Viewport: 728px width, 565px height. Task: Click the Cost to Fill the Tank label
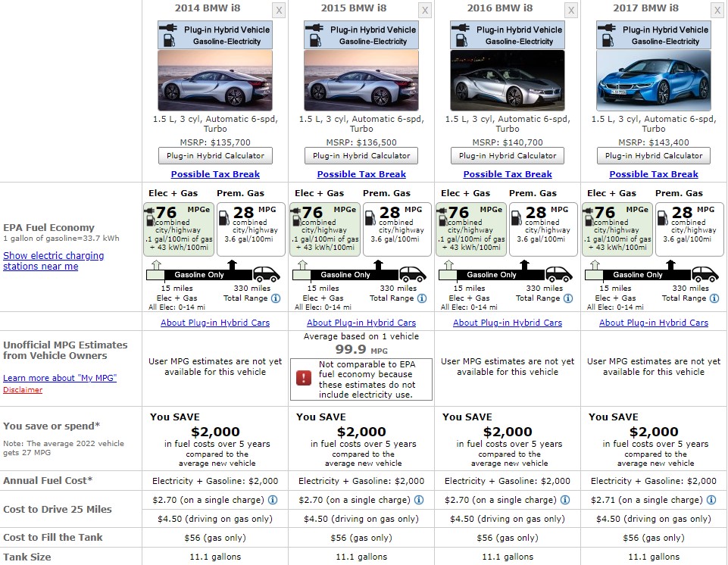(53, 537)
